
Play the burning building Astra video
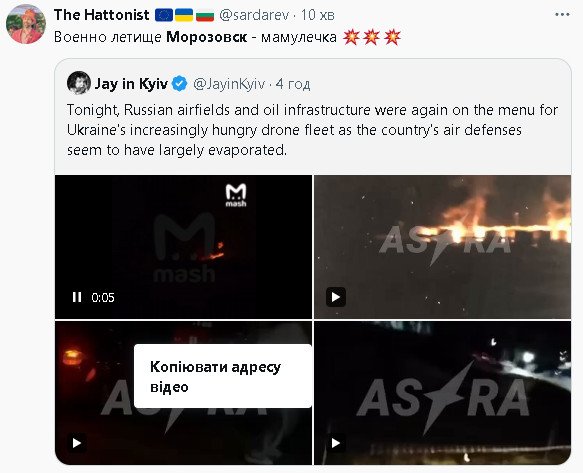336,297
